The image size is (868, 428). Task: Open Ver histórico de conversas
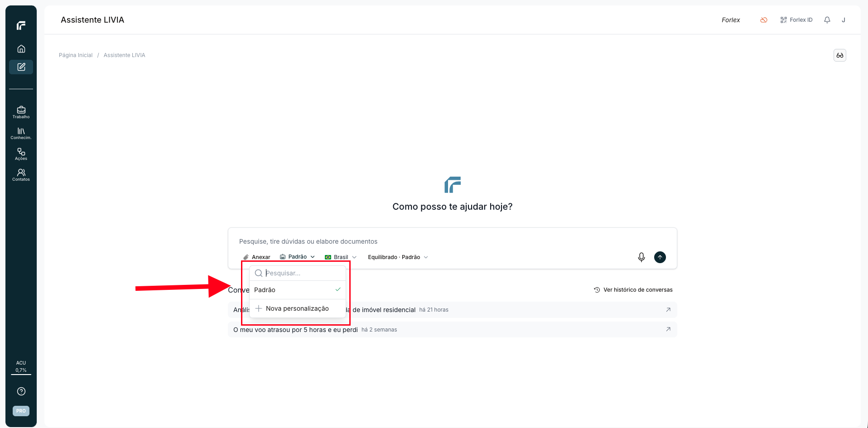coord(633,290)
